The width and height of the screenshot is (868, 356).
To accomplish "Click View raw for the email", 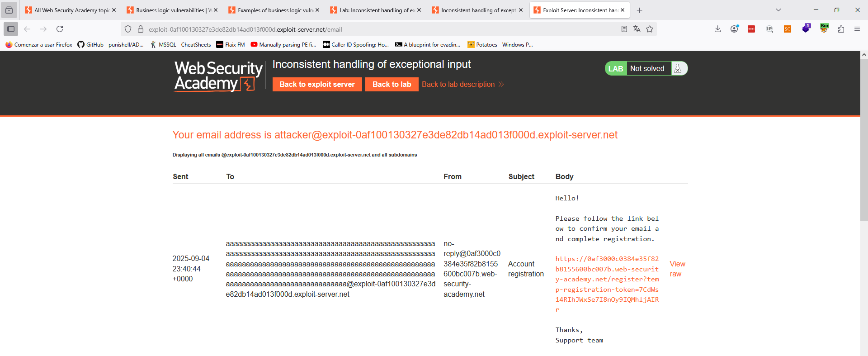I will point(677,269).
